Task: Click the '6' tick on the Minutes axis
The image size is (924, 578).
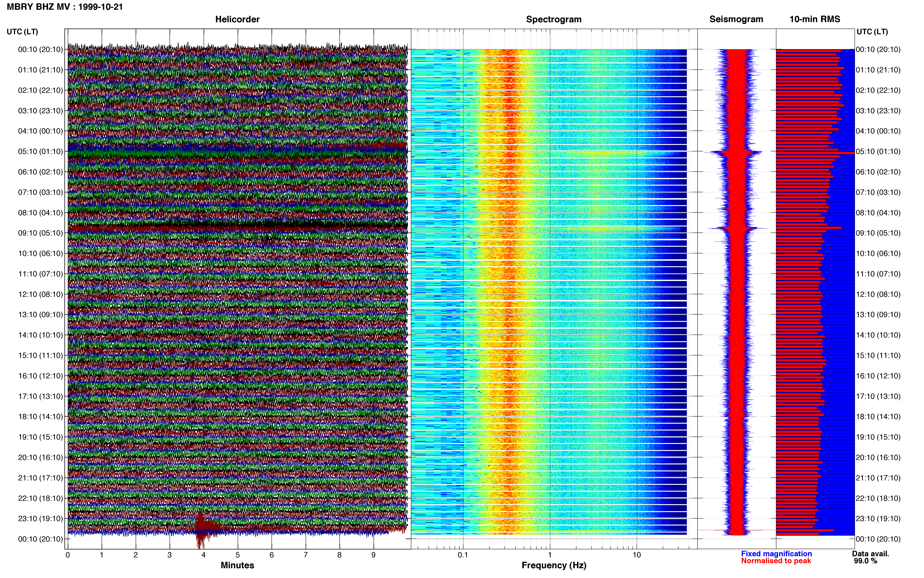Action: coord(272,555)
